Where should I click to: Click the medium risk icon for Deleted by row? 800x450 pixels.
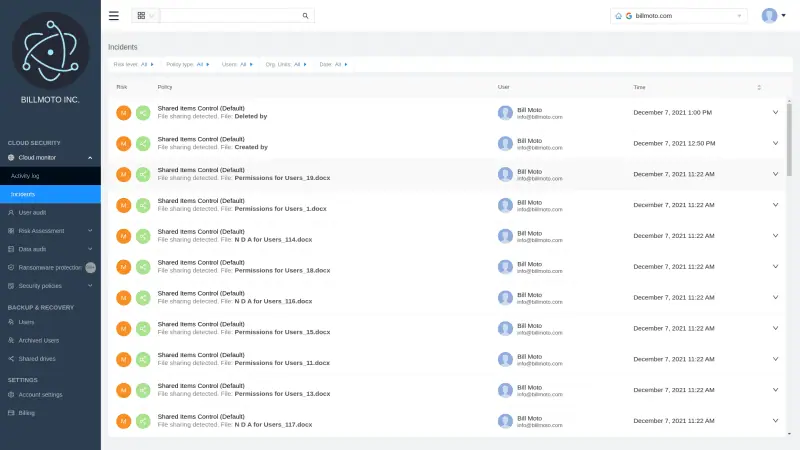coord(123,113)
